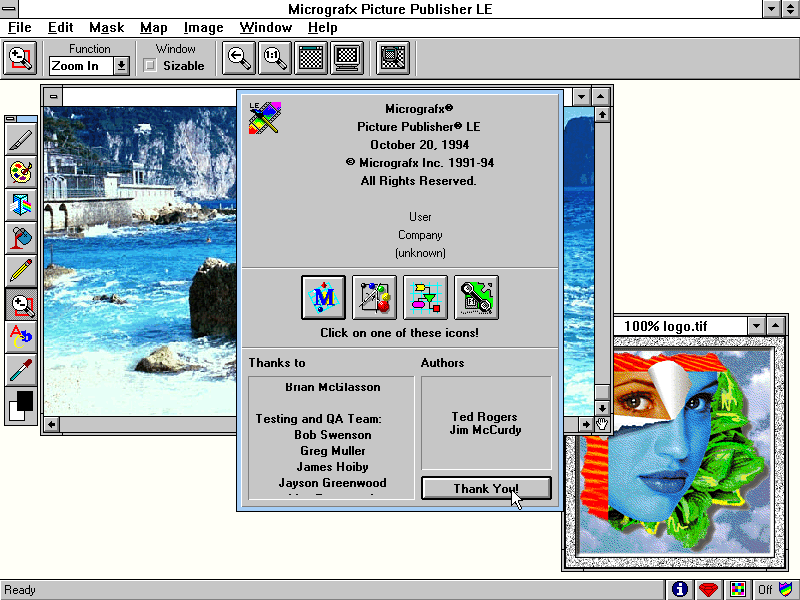Open the Image menu
Screen dimensions: 800x600
pyautogui.click(x=204, y=28)
